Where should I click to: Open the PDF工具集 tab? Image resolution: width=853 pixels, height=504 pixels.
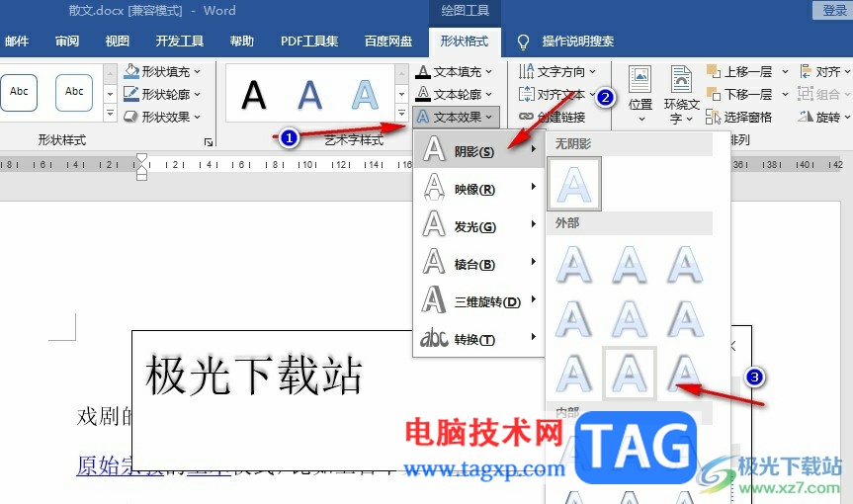(309, 42)
